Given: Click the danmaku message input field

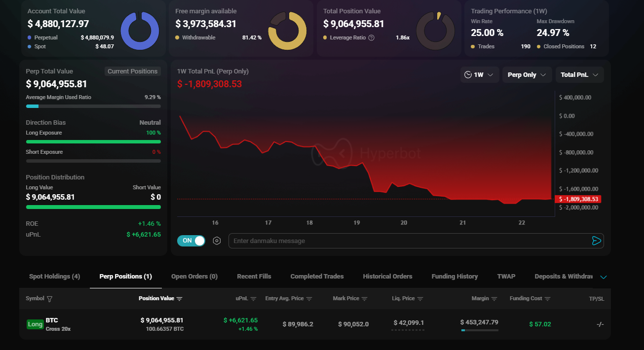Looking at the screenshot, I should click(x=409, y=241).
